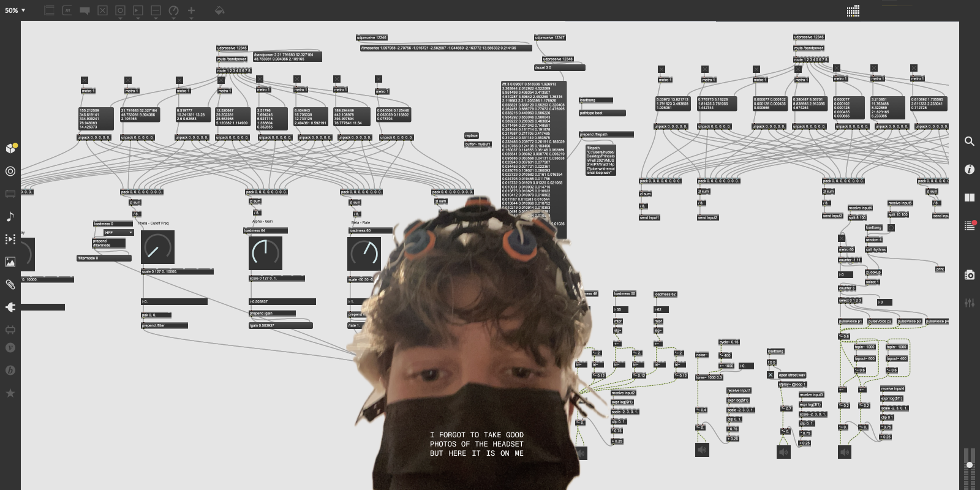The width and height of the screenshot is (980, 490).
Task: Click the magnifier search icon in right sidebar
Action: pyautogui.click(x=969, y=141)
